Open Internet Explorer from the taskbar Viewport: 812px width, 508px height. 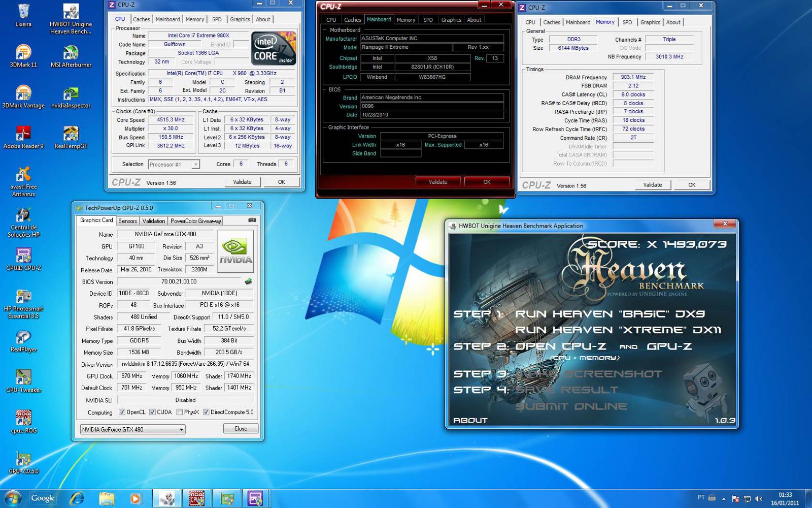tap(77, 498)
